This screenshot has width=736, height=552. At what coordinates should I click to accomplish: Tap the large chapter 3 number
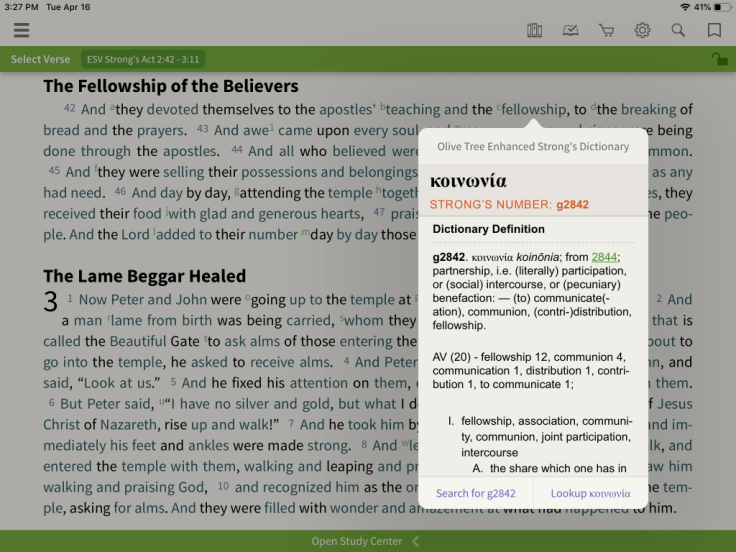[x=50, y=302]
